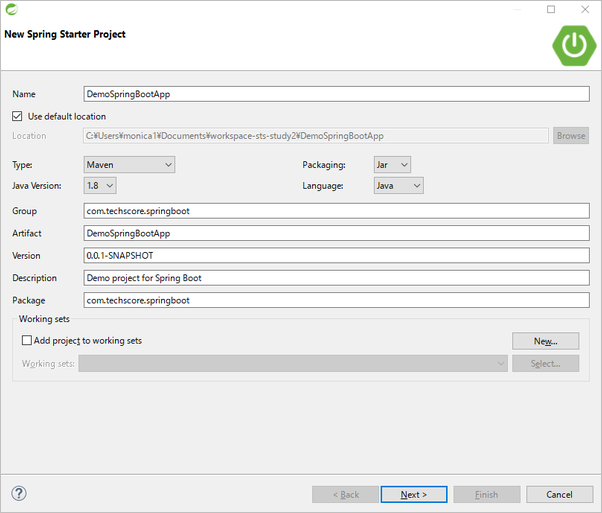Open the Java Version dropdown
Image resolution: width=602 pixels, height=513 pixels.
(100, 185)
